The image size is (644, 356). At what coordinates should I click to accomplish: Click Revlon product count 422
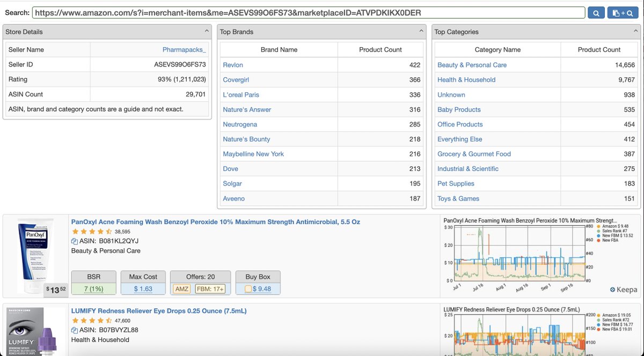pyautogui.click(x=414, y=65)
